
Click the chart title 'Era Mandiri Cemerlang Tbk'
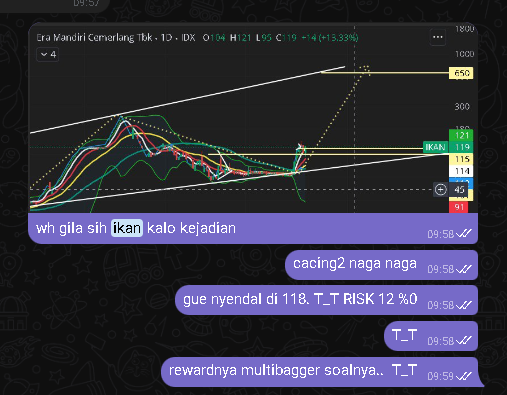pos(94,37)
